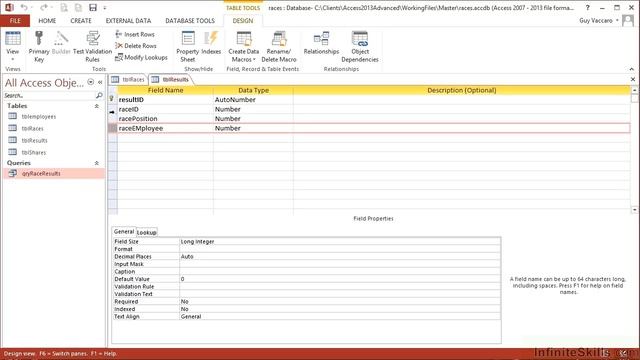
Task: Collapse the Queries group
Action: (x=97, y=163)
